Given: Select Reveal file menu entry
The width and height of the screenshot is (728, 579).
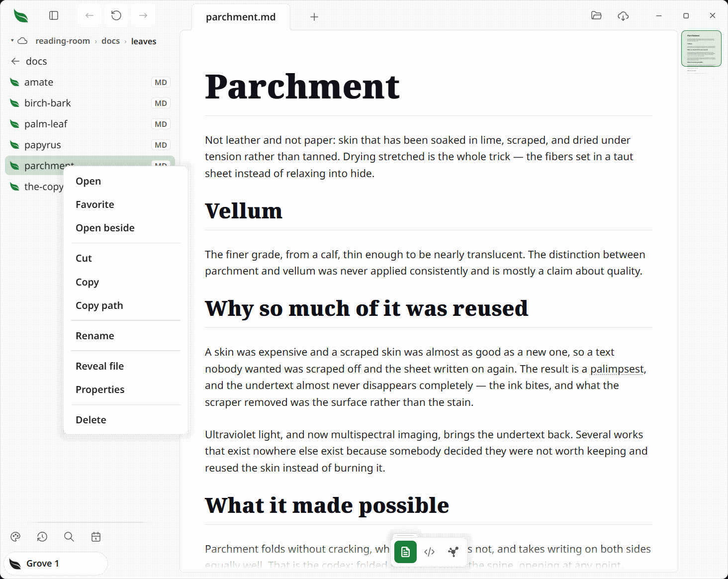Looking at the screenshot, I should tap(126, 366).
